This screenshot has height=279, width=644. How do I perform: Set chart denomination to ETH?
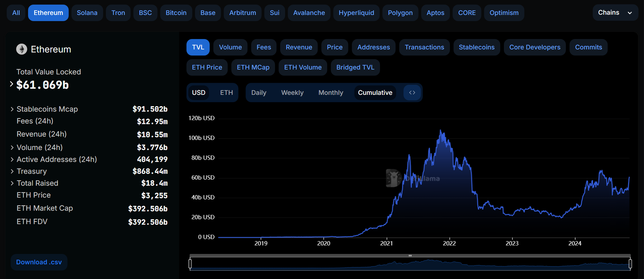[227, 92]
